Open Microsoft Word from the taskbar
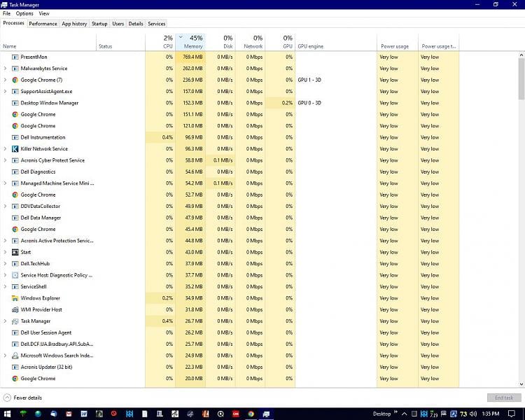 coord(84,414)
